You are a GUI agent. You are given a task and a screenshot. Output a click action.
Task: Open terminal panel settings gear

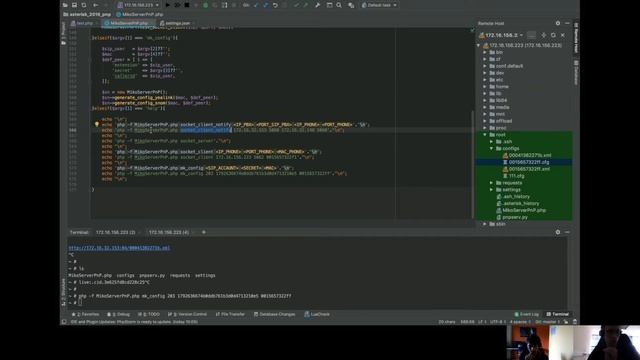tap(558, 232)
